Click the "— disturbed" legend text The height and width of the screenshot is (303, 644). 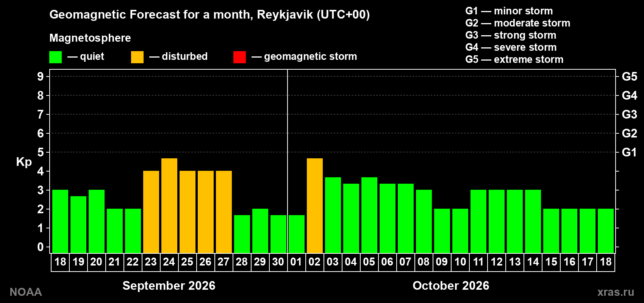point(178,56)
